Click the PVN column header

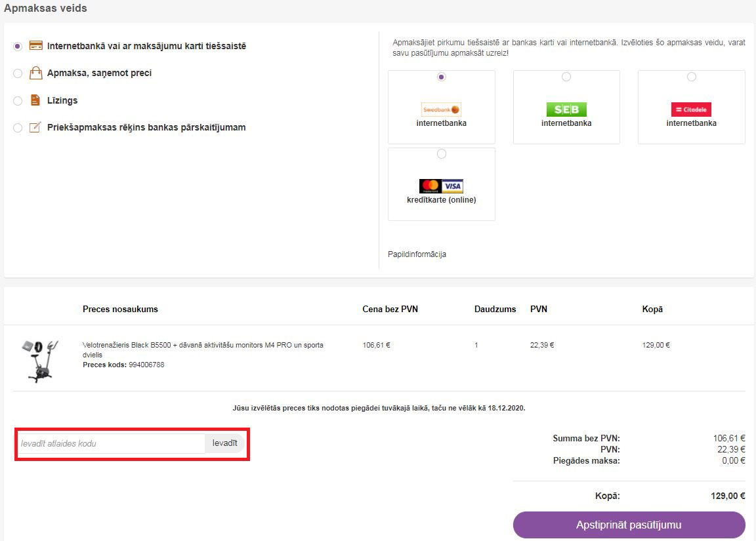[x=539, y=310]
